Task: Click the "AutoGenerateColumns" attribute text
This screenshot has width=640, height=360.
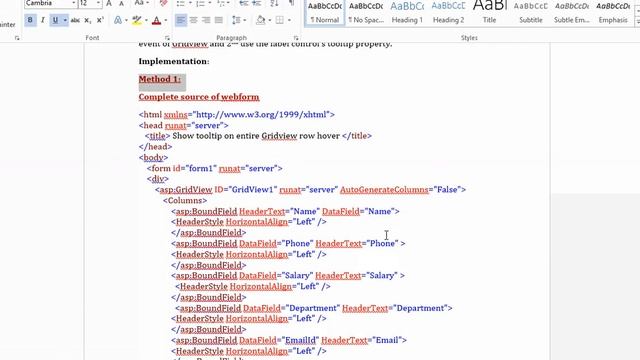Action: [384, 190]
